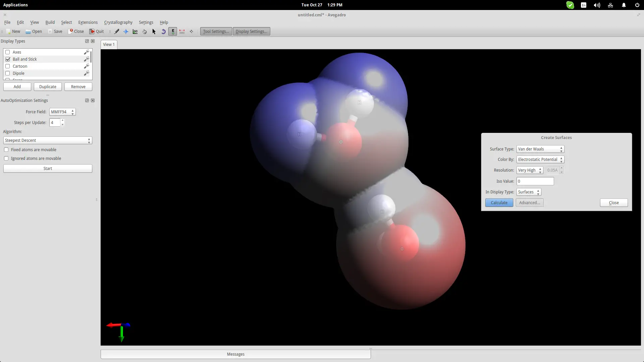Click the Iso Value input field
Image resolution: width=644 pixels, height=362 pixels.
click(x=535, y=181)
